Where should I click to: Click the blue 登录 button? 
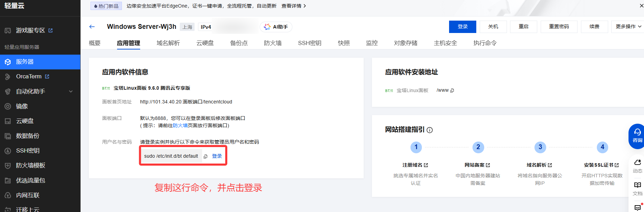point(463,26)
